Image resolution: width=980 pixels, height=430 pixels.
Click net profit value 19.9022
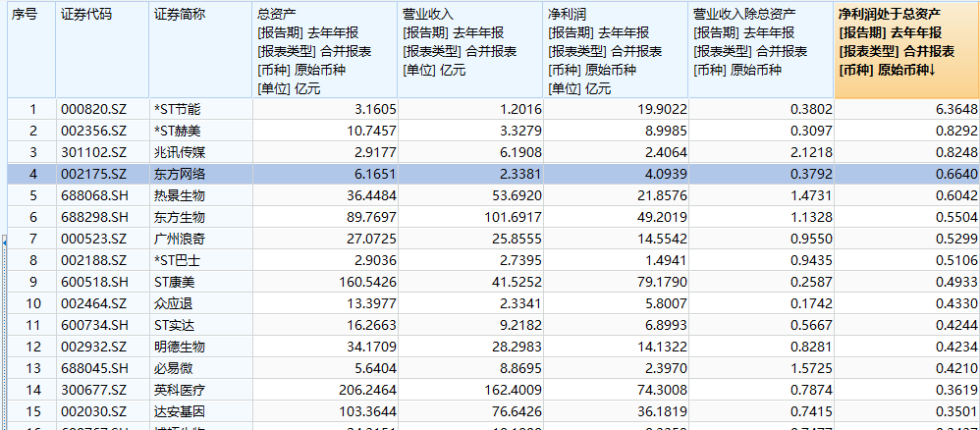[663, 109]
